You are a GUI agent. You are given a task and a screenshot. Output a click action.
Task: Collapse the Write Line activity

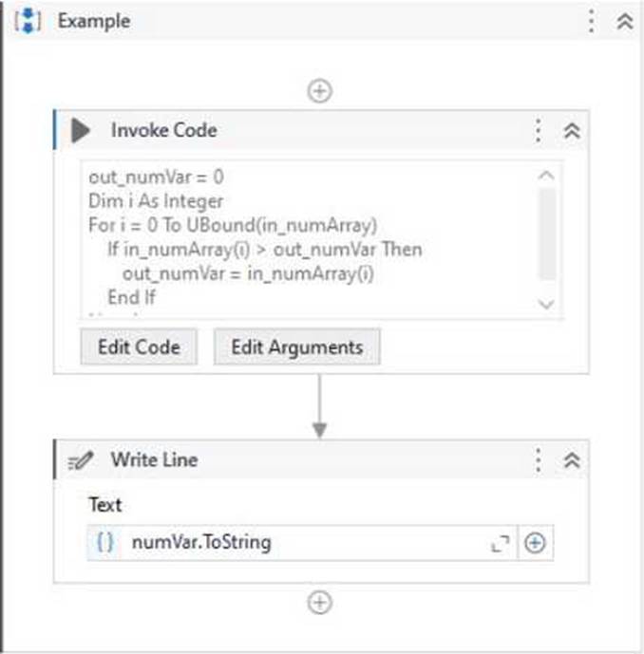[571, 460]
